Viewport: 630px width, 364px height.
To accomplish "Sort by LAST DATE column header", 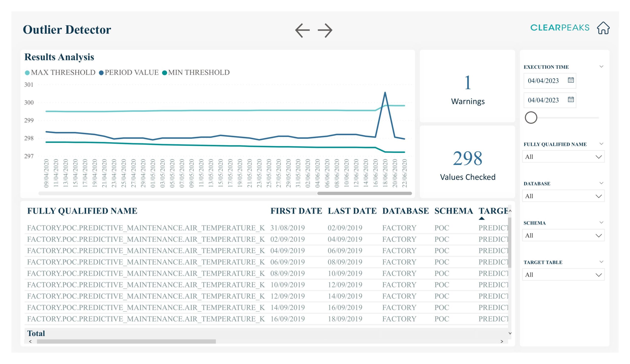I will pyautogui.click(x=352, y=211).
